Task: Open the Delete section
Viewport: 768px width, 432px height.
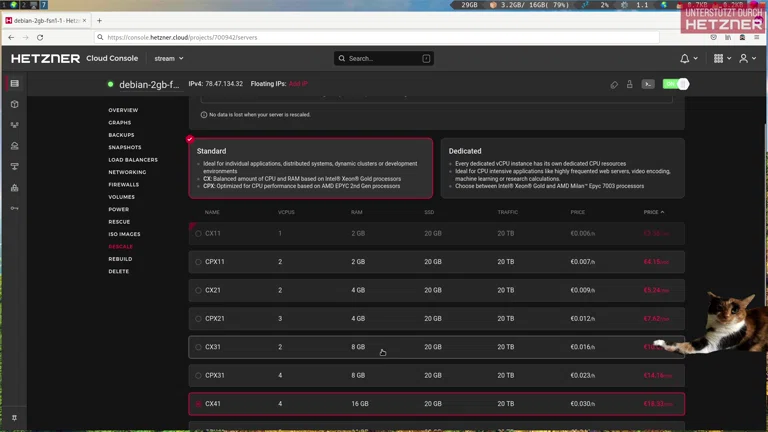Action: click(119, 271)
